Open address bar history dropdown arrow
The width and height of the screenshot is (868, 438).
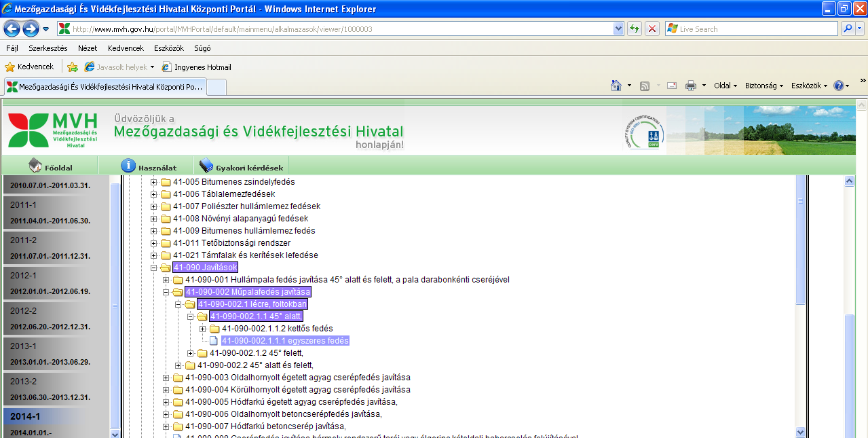point(618,29)
